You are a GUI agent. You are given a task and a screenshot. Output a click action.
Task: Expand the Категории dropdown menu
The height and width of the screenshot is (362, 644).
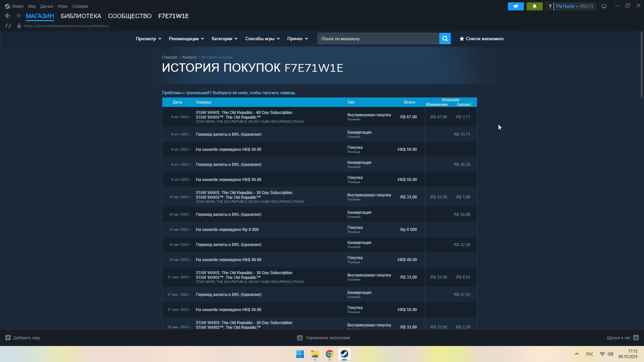click(224, 39)
